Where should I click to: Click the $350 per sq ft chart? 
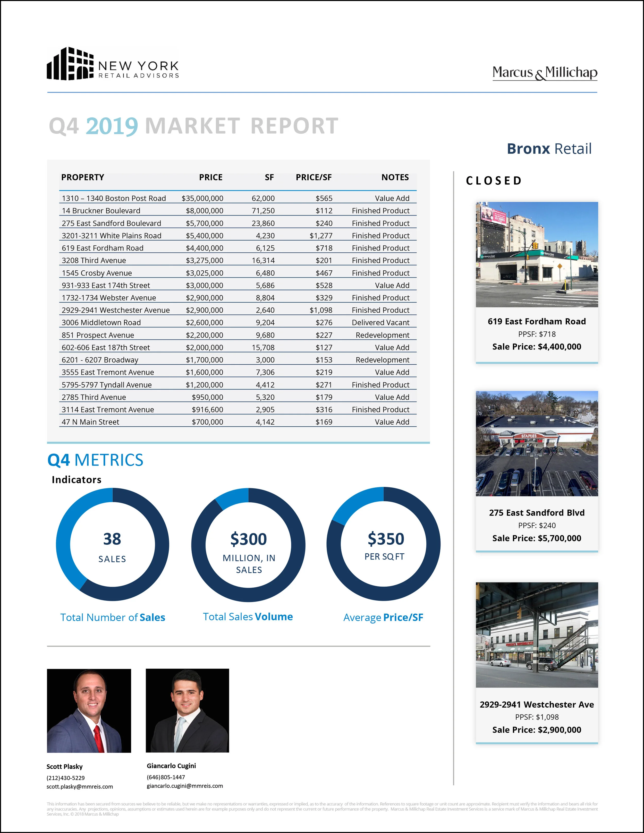383,544
